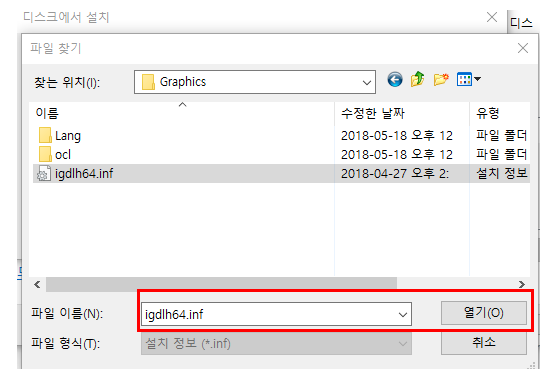Image resolution: width=557 pixels, height=391 pixels.
Task: Close the 파일 찾기 dialog
Action: pos(523,48)
